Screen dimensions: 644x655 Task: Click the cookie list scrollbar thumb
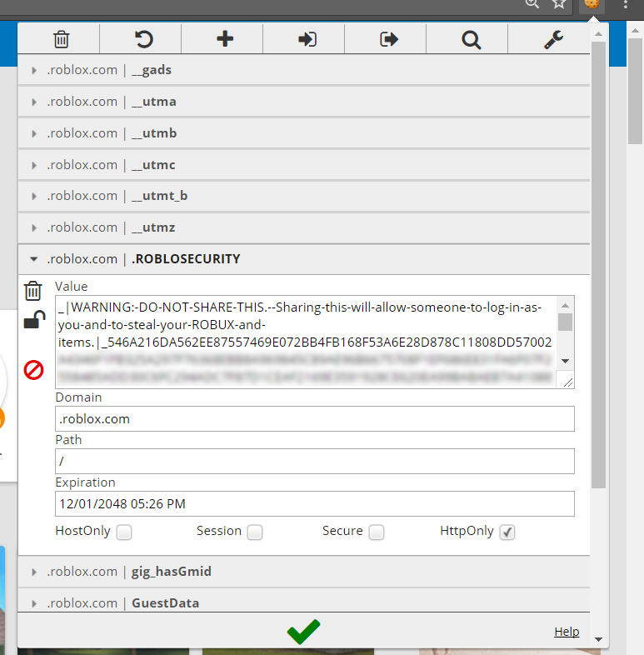pyautogui.click(x=598, y=264)
